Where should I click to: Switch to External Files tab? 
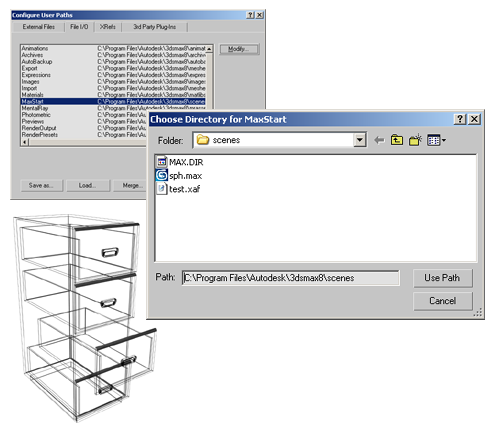coord(39,27)
